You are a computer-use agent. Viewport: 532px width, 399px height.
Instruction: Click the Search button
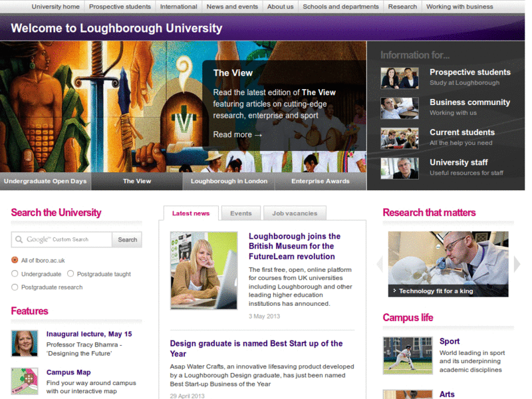pos(128,239)
